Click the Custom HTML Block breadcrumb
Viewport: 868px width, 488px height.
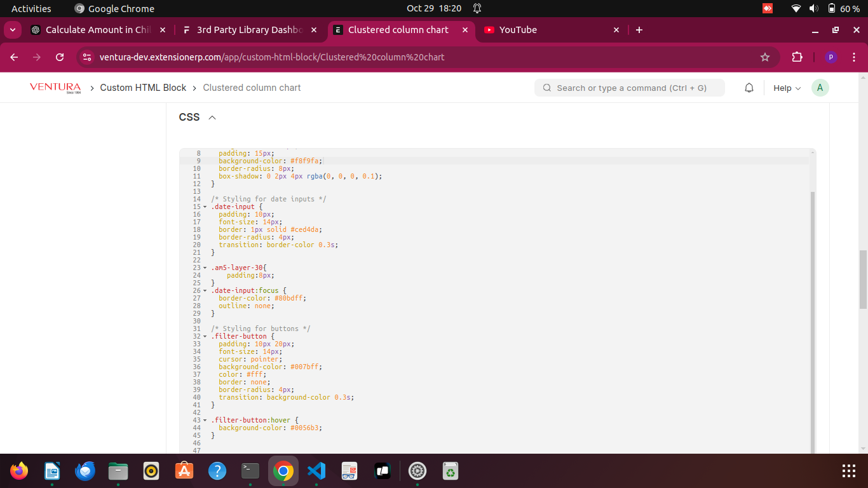pos(143,88)
